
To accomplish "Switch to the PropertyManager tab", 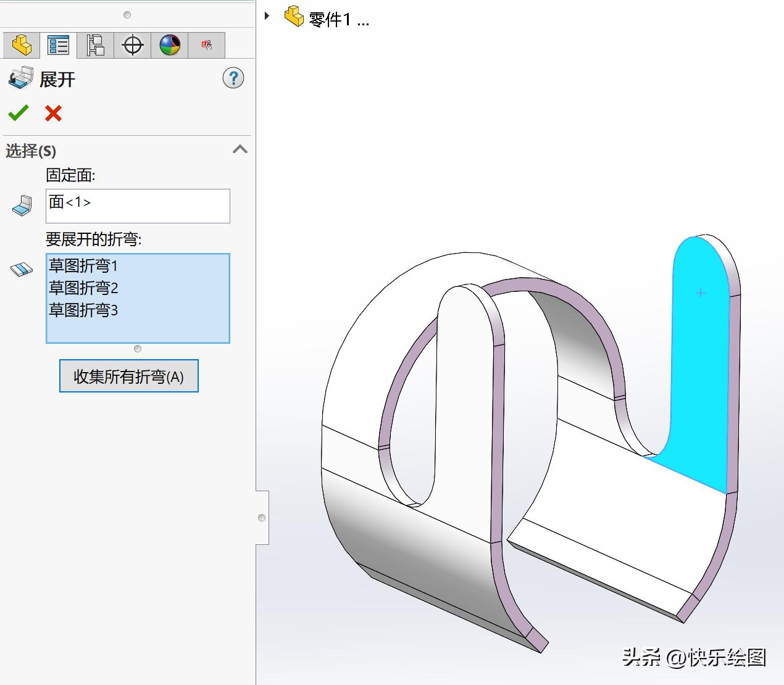I will point(59,45).
